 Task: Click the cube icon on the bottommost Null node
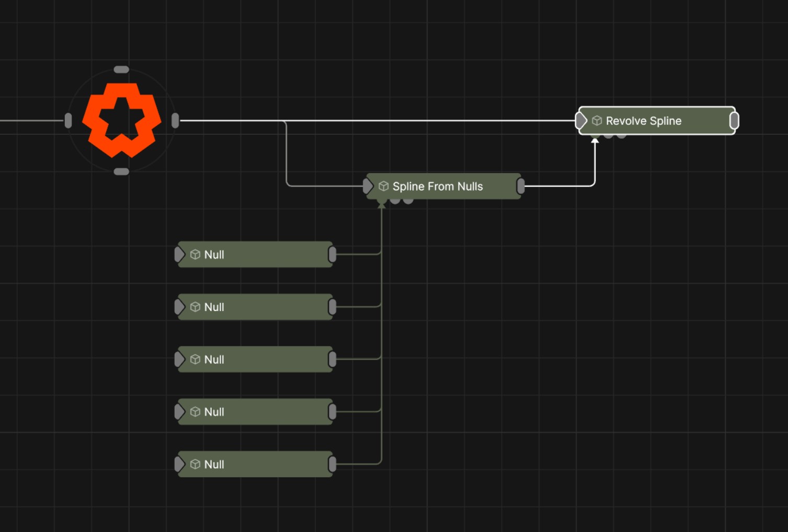pyautogui.click(x=195, y=464)
